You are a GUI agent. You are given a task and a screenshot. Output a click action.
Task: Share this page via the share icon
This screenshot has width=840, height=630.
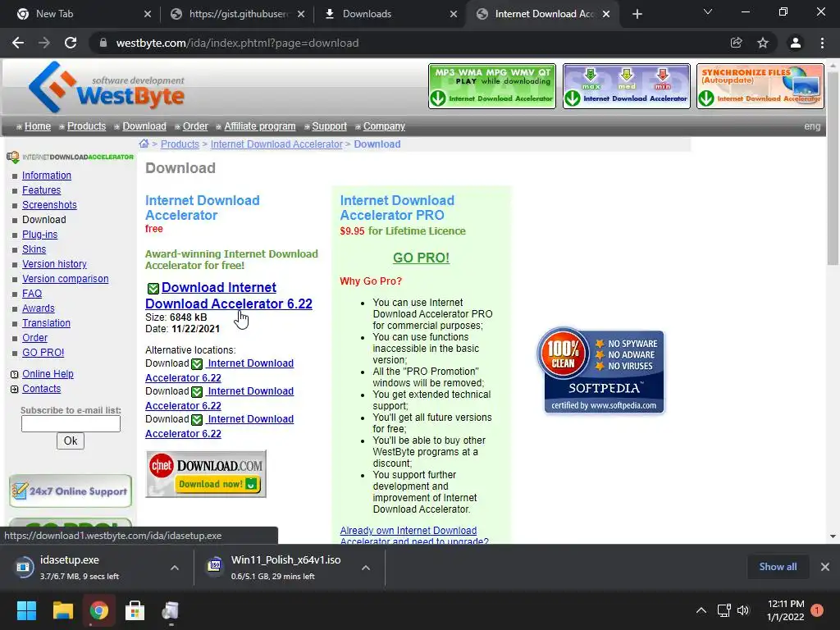click(736, 43)
